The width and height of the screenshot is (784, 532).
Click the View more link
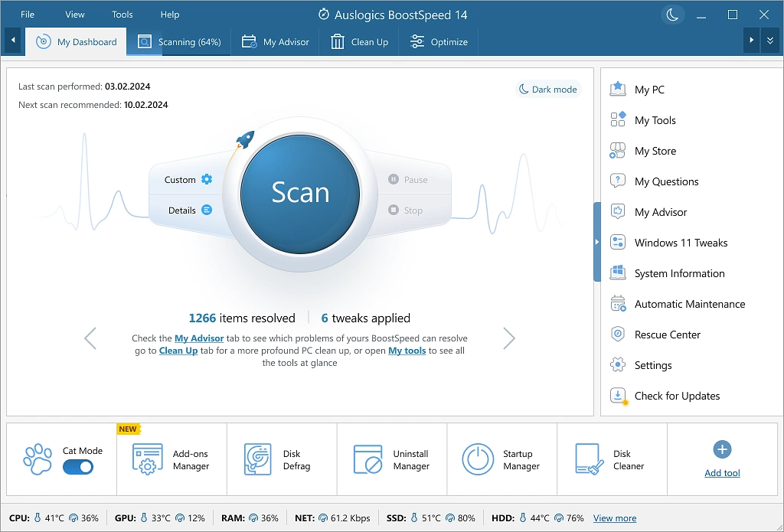(x=614, y=518)
